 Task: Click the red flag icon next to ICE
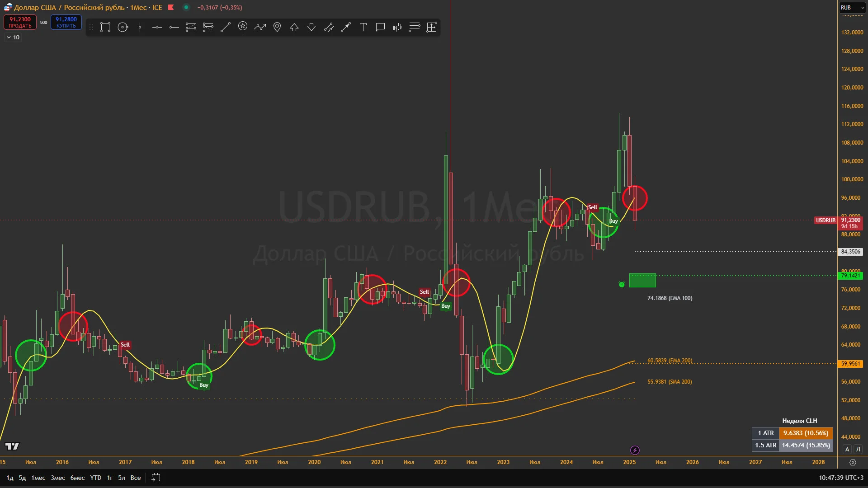pos(171,7)
